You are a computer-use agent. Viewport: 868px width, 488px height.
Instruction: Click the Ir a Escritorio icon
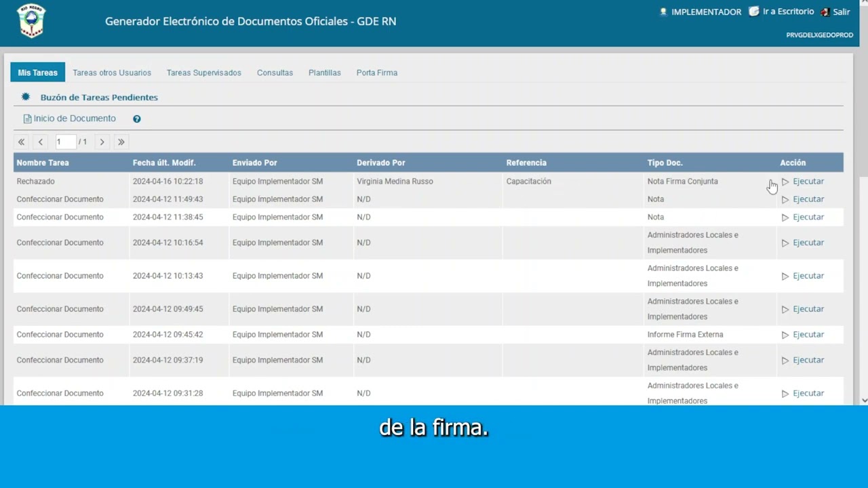pyautogui.click(x=753, y=12)
